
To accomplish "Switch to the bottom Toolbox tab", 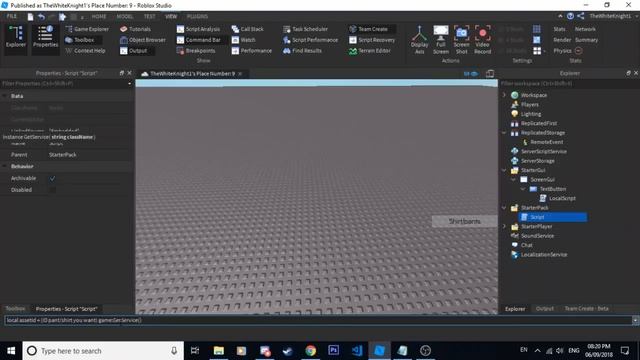I will pyautogui.click(x=16, y=309).
